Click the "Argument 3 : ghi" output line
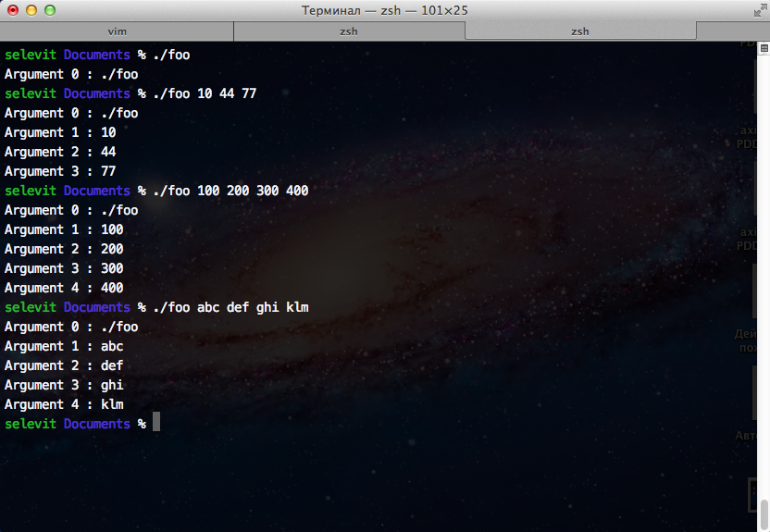770x532 pixels. [64, 385]
